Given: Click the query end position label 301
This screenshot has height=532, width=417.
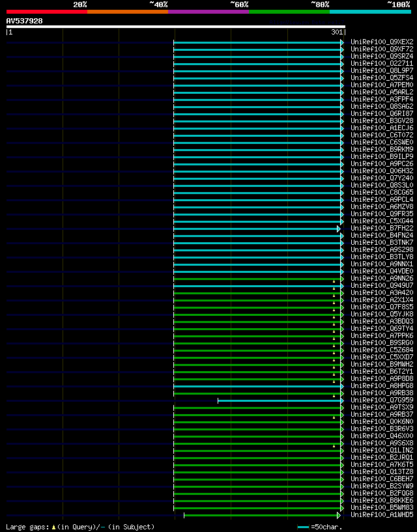Looking at the screenshot, I should pyautogui.click(x=337, y=32).
